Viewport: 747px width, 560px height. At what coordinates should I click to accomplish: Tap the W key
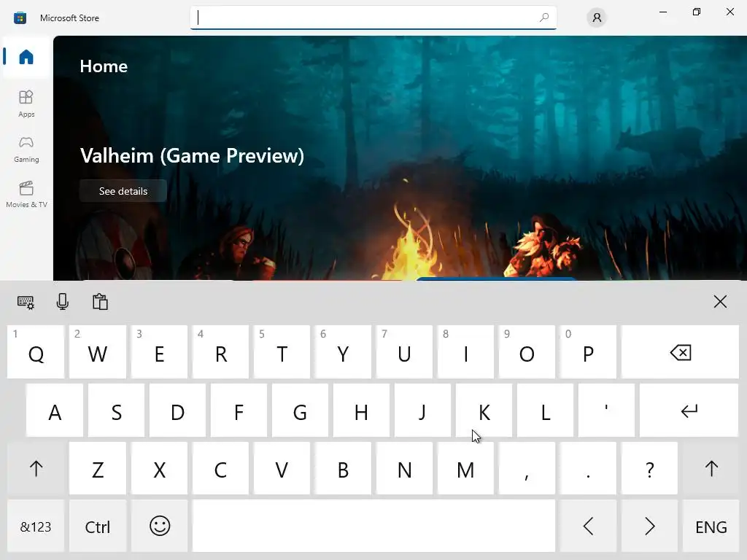point(98,352)
